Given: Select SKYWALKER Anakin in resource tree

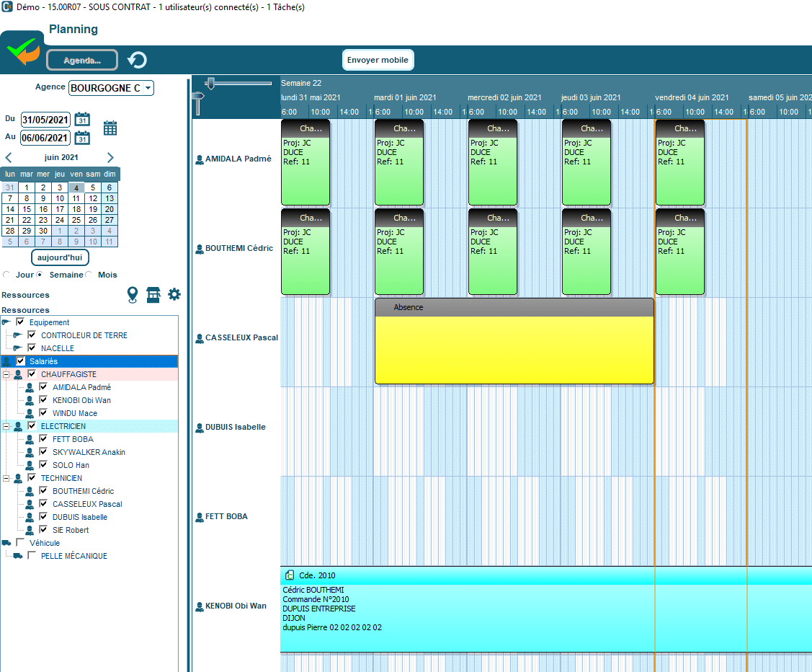Looking at the screenshot, I should pyautogui.click(x=89, y=452).
